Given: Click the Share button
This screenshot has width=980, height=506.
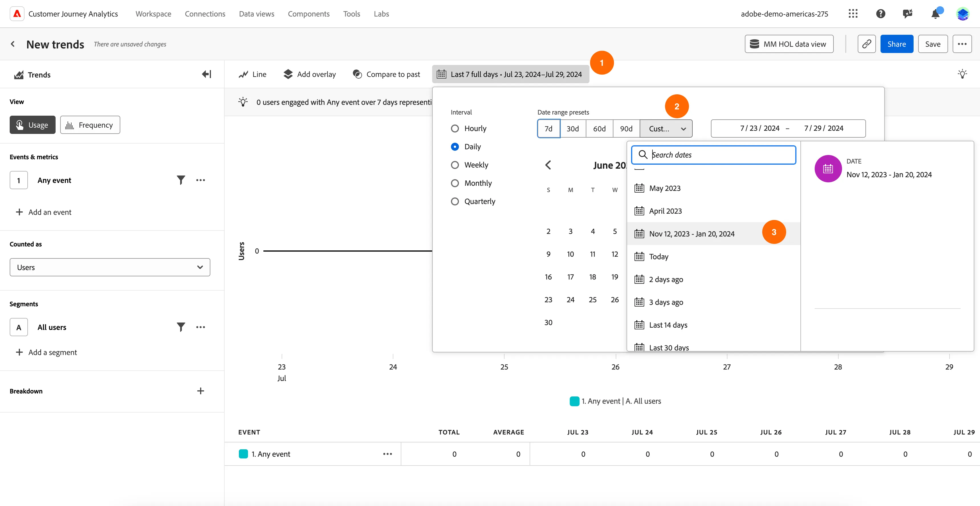Looking at the screenshot, I should 897,44.
